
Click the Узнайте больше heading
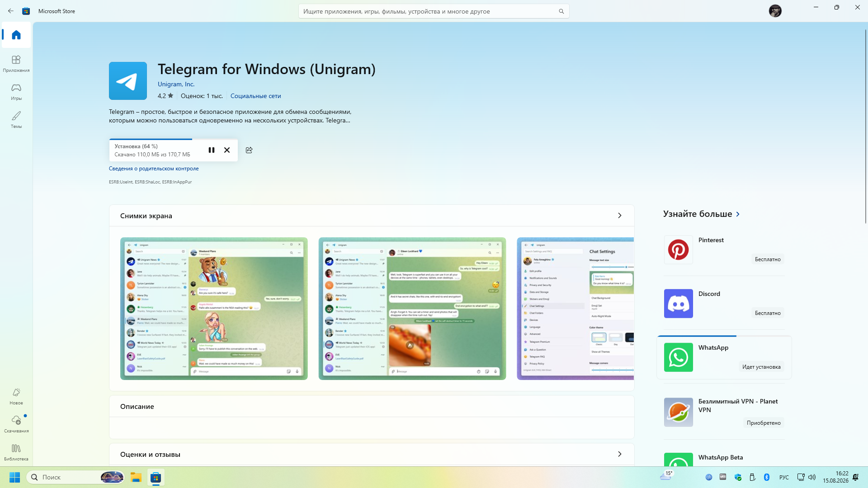point(698,214)
